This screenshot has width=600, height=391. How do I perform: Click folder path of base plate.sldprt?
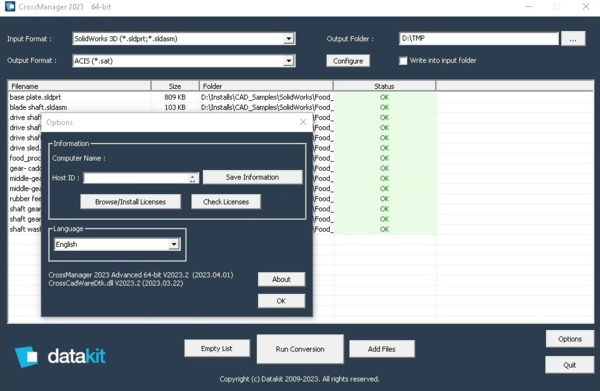click(x=267, y=97)
